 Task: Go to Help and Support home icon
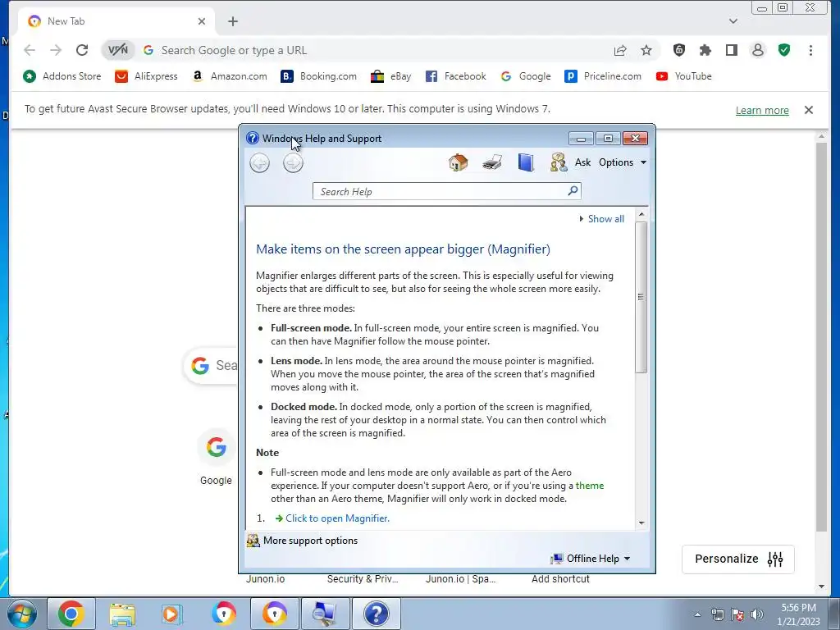pyautogui.click(x=458, y=162)
